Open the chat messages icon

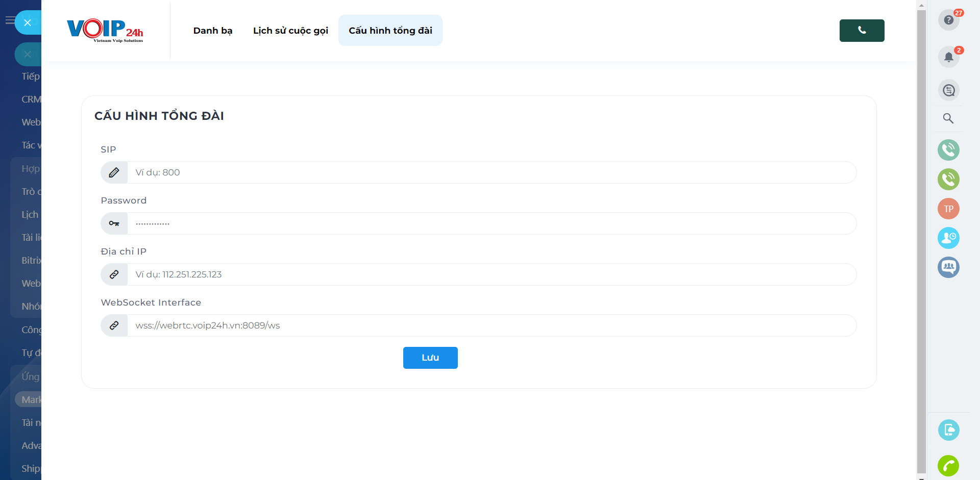948,90
